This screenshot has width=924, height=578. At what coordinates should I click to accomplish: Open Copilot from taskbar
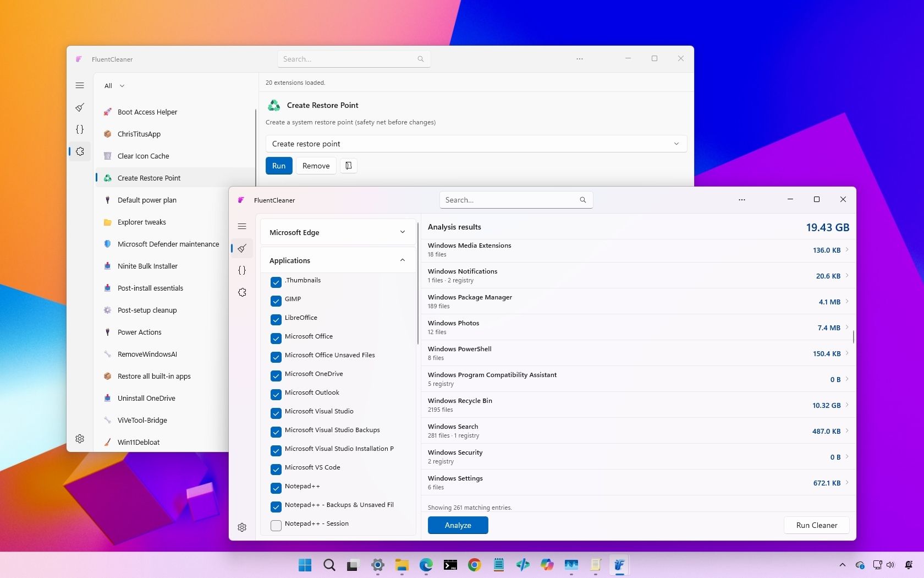[547, 565]
